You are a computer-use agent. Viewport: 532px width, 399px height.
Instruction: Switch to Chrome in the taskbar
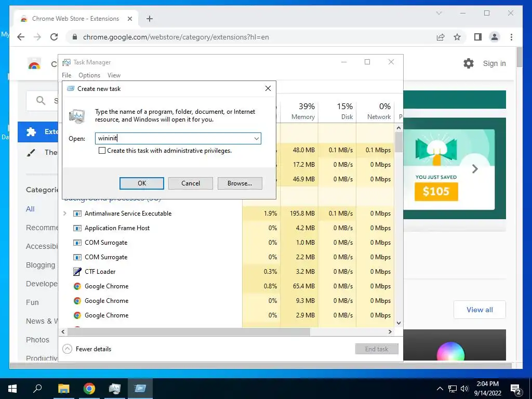[89, 389]
